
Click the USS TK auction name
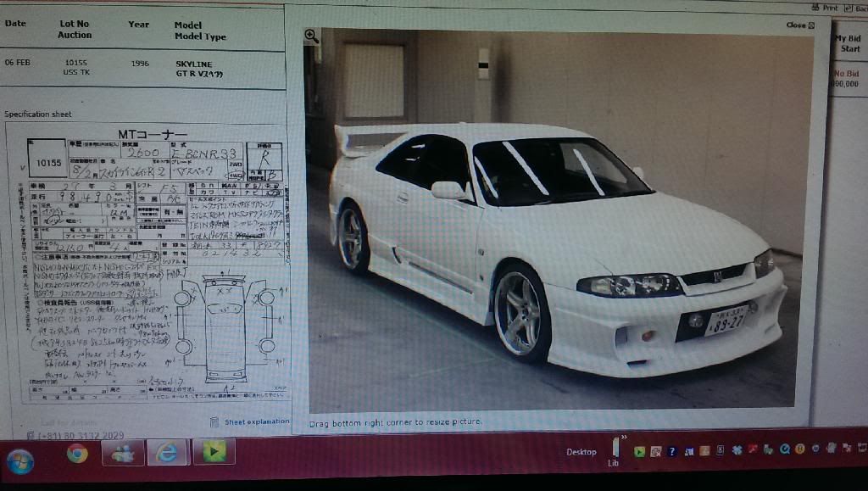(76, 73)
